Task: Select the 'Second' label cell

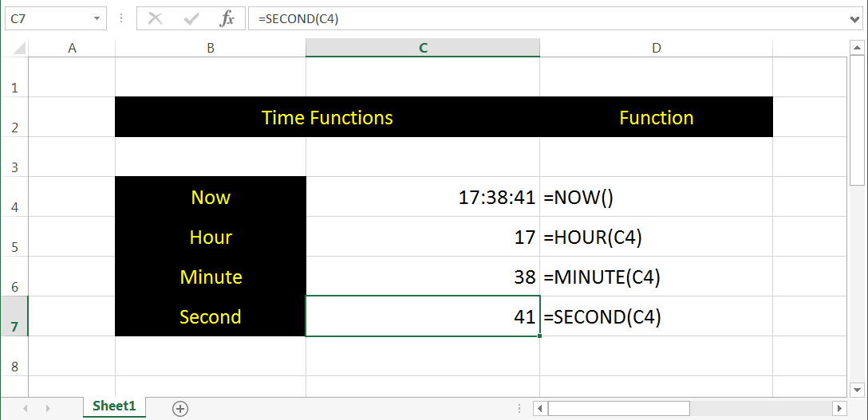Action: 211,316
